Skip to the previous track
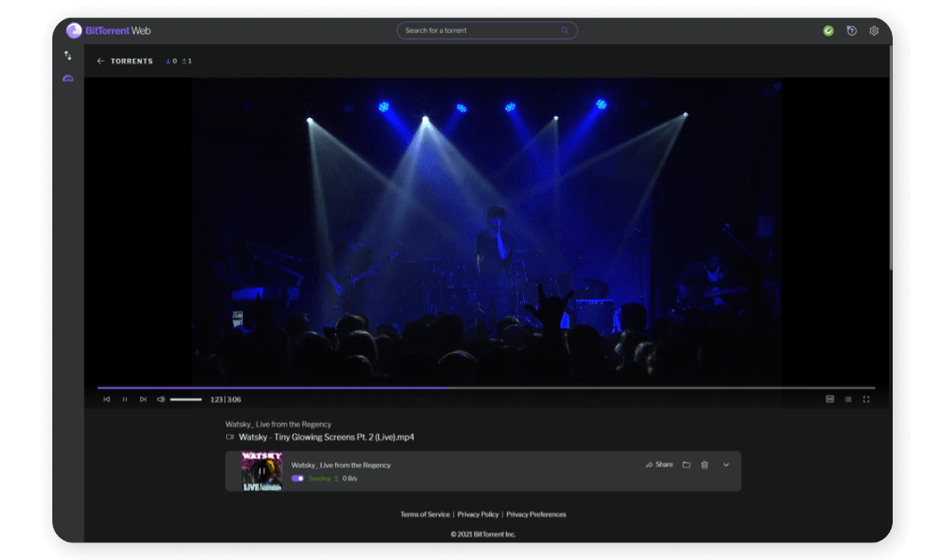 click(106, 399)
